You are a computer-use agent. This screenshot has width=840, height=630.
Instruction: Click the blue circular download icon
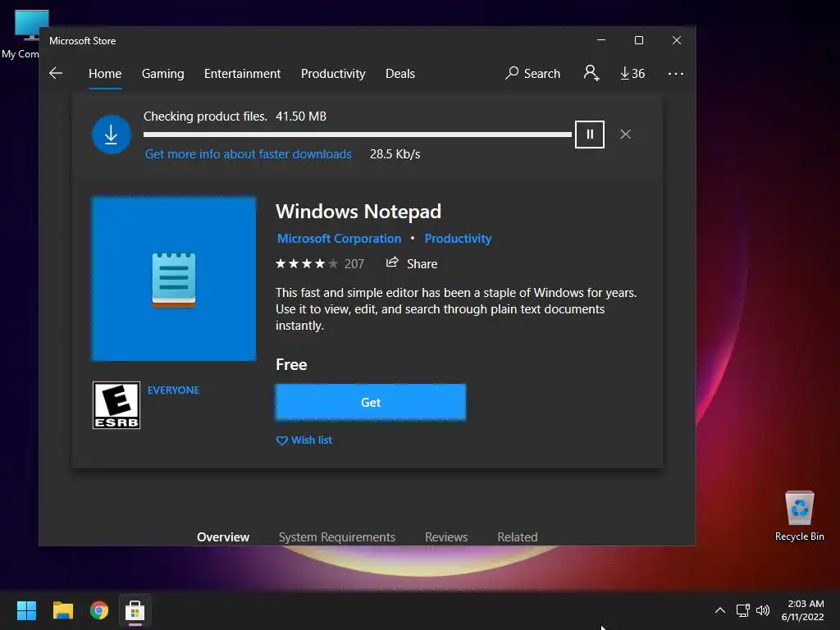click(112, 135)
